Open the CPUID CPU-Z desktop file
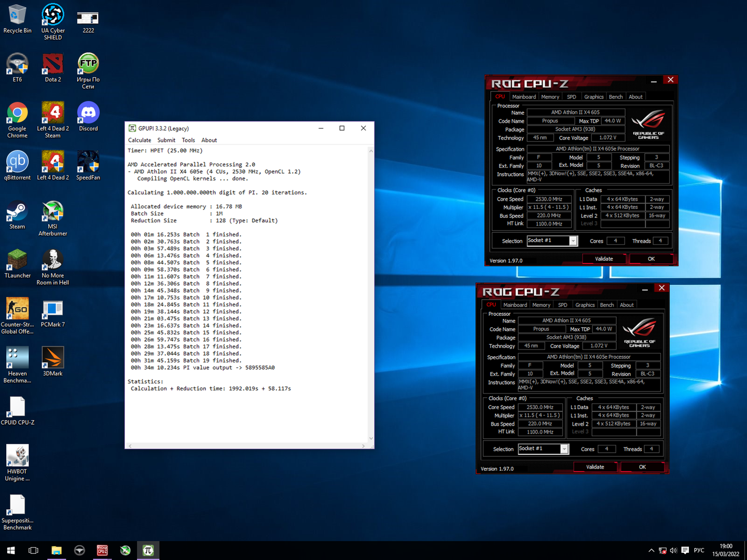Viewport: 747px width, 560px height. tap(17, 411)
